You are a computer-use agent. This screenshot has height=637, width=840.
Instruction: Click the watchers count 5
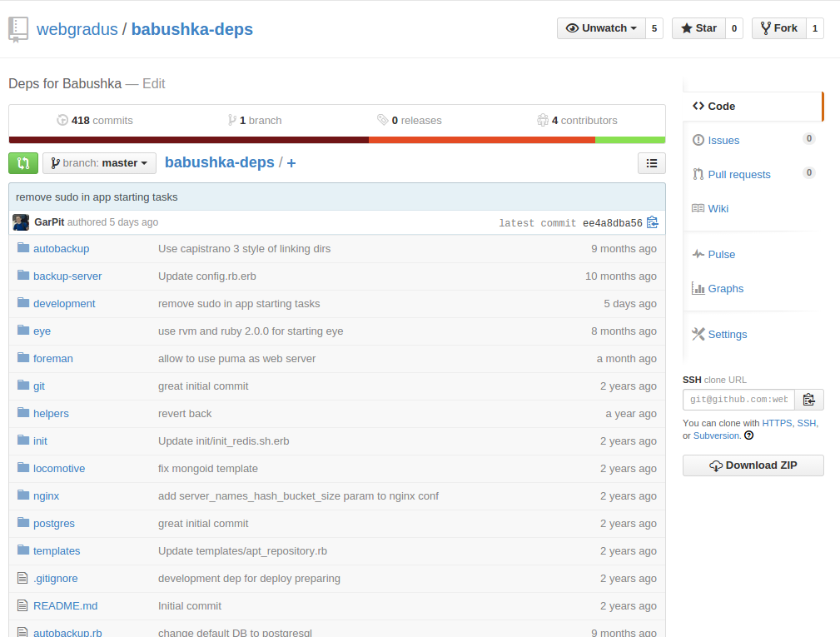654,28
